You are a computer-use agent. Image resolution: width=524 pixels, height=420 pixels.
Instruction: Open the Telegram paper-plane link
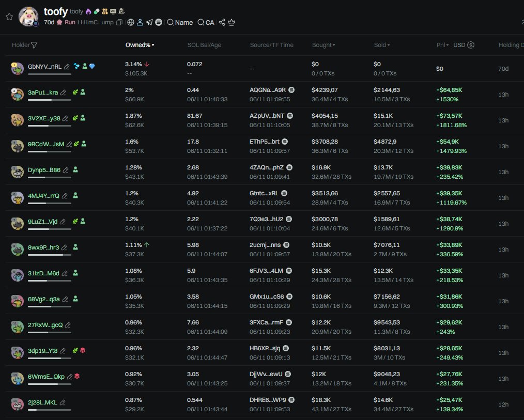click(149, 22)
